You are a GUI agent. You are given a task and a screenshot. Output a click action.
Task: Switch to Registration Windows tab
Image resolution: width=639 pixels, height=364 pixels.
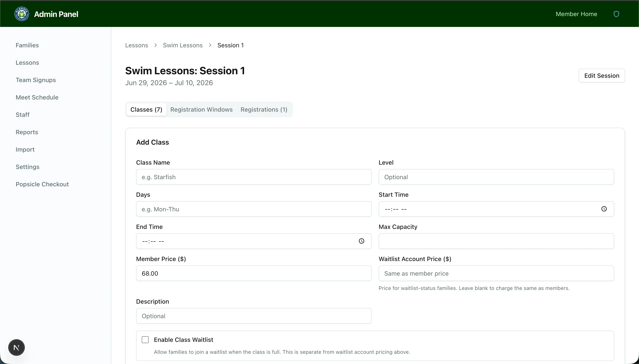click(x=201, y=109)
